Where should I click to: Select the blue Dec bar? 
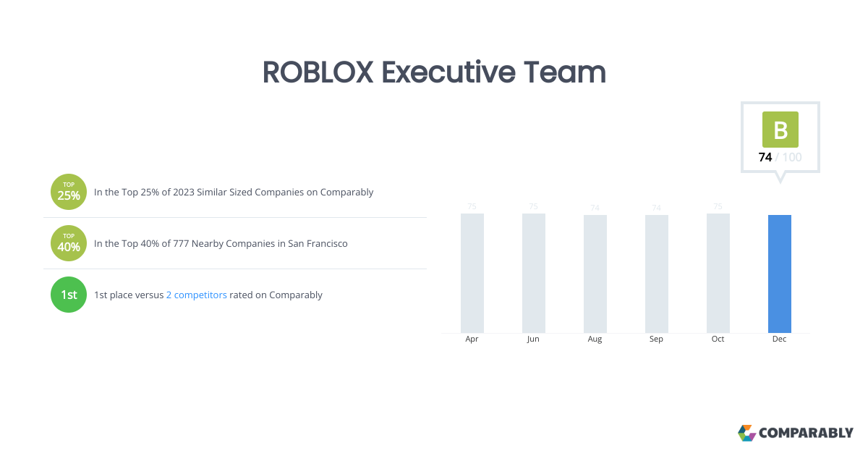(x=779, y=274)
